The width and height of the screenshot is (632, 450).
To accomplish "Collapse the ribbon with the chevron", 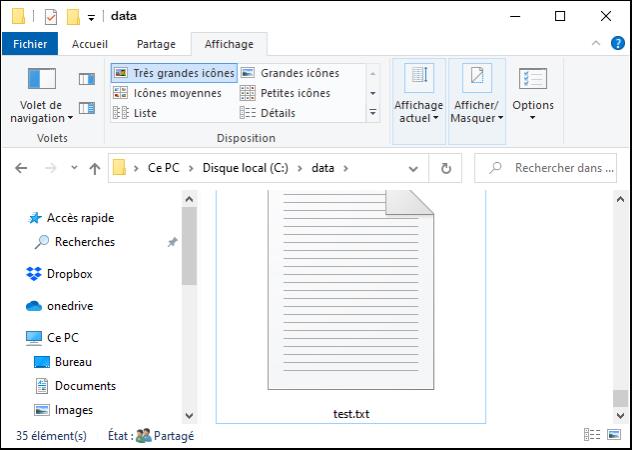I will (594, 43).
